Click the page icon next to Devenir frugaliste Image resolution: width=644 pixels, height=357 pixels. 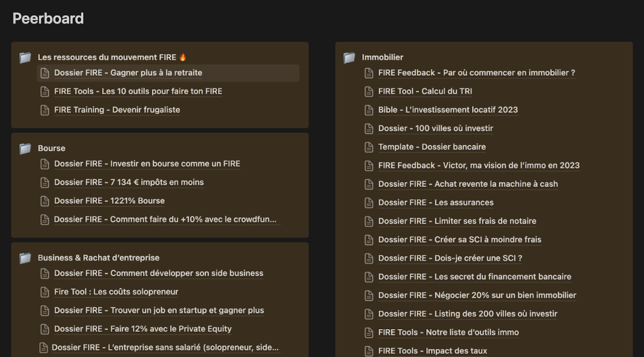45,110
